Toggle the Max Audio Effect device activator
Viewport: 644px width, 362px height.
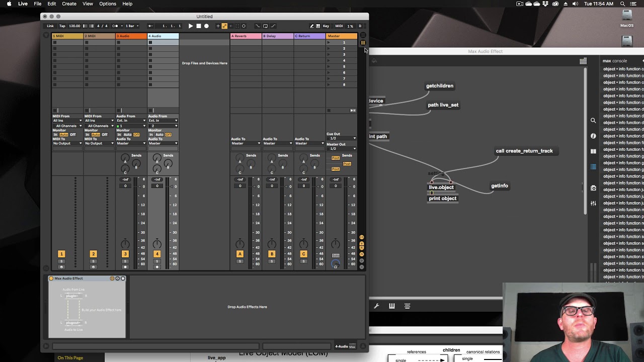(x=51, y=278)
